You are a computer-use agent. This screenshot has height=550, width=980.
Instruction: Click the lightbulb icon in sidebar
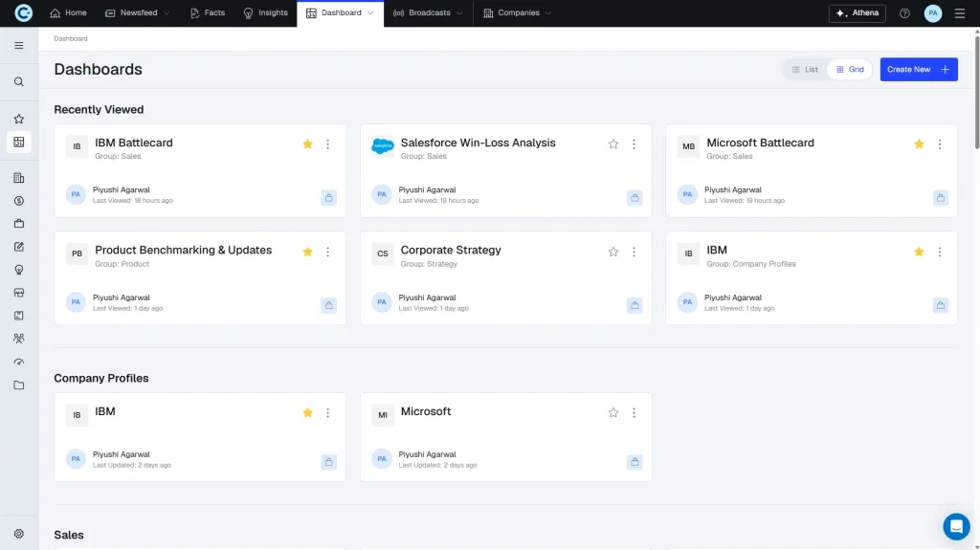pyautogui.click(x=19, y=270)
